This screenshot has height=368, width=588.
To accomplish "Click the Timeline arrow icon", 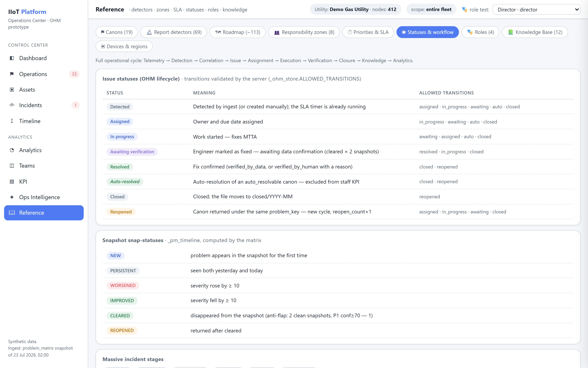I will coord(12,121).
